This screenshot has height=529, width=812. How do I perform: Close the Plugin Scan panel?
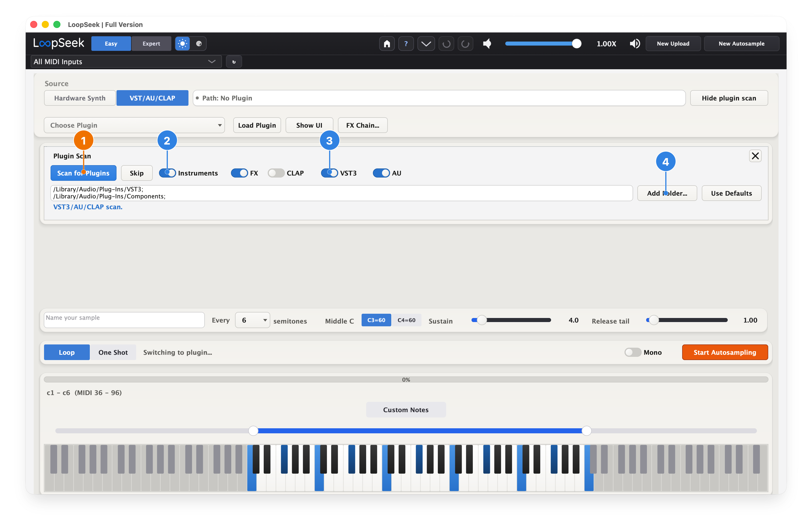(x=755, y=156)
